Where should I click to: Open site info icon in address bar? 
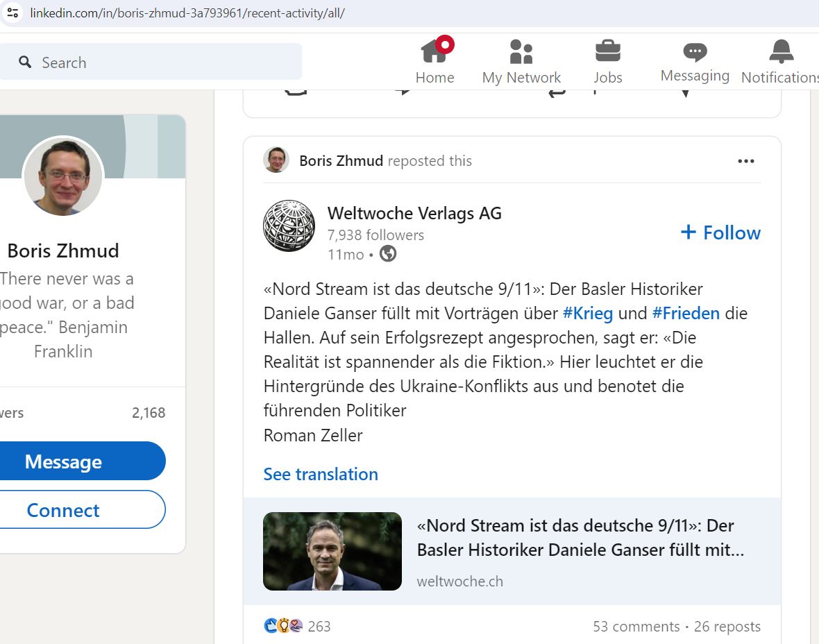(12, 12)
